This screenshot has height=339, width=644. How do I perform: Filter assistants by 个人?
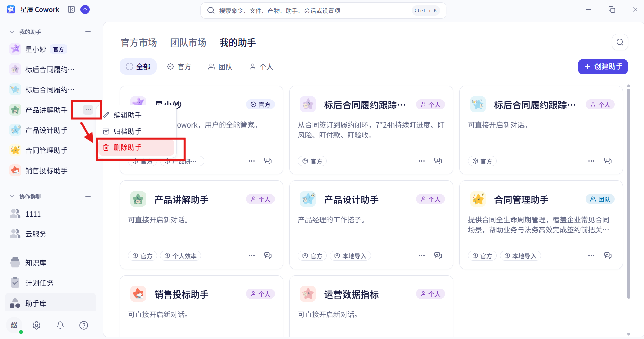[261, 67]
